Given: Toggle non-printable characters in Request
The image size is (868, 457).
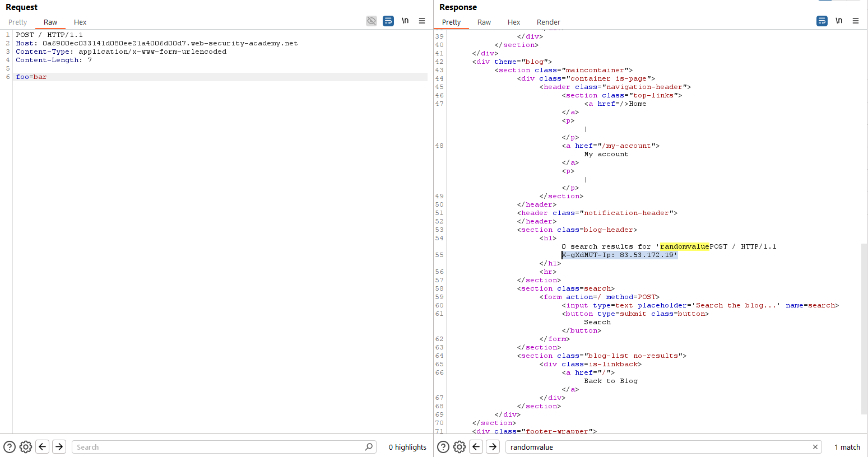Looking at the screenshot, I should (405, 21).
